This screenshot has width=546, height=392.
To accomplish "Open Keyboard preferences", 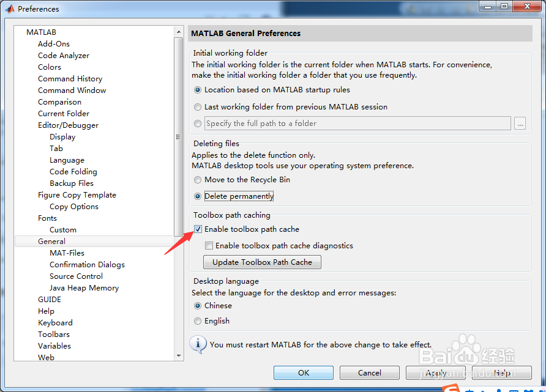I will tap(55, 323).
